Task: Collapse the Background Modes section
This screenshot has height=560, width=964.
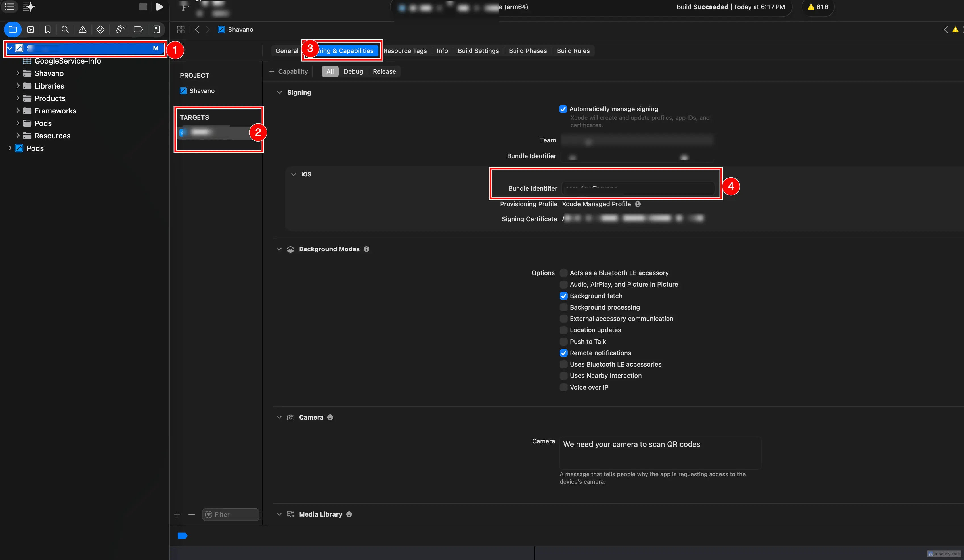Action: (280, 249)
